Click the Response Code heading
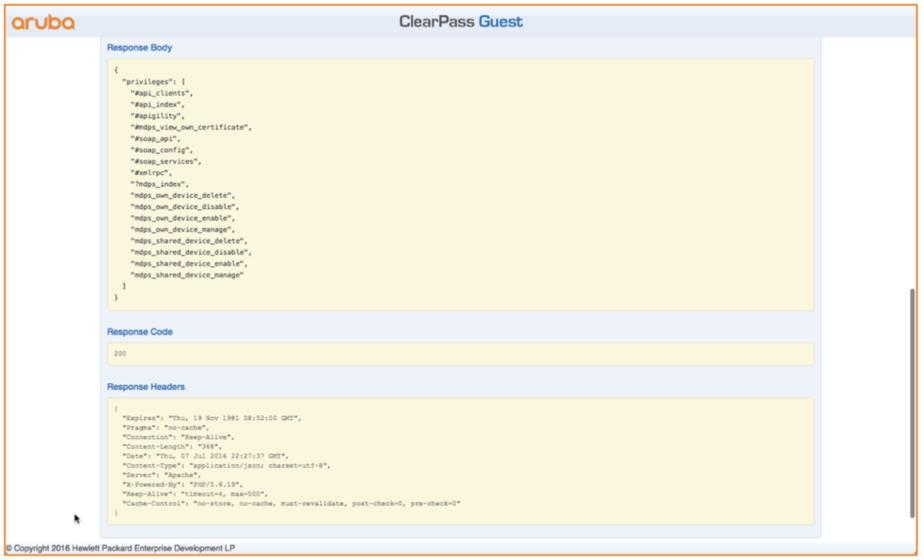924x560 pixels. 139,332
